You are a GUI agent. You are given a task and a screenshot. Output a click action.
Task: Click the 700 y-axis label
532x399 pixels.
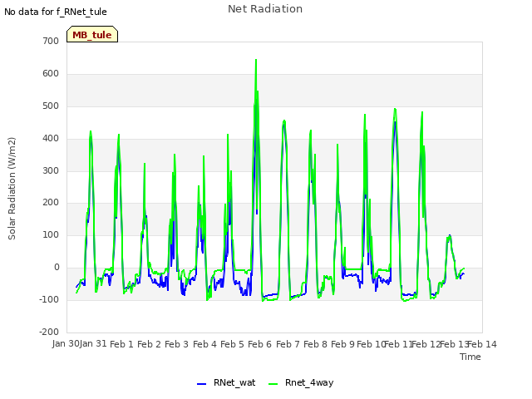pyautogui.click(x=51, y=41)
